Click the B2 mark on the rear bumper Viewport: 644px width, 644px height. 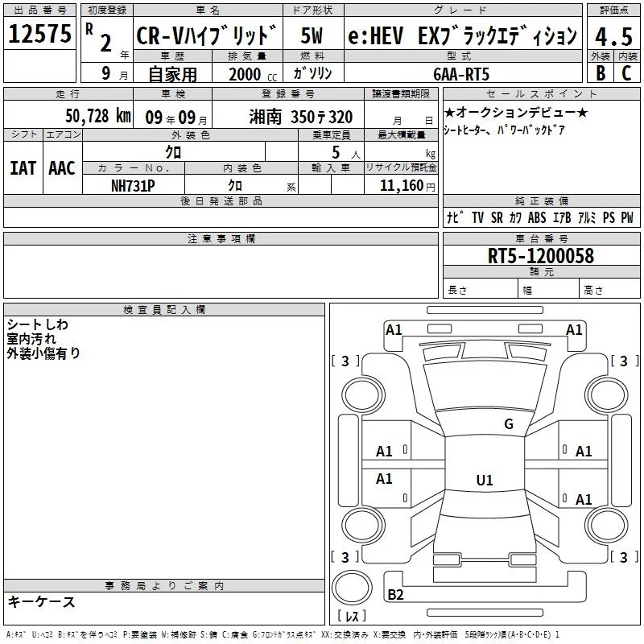click(x=395, y=595)
